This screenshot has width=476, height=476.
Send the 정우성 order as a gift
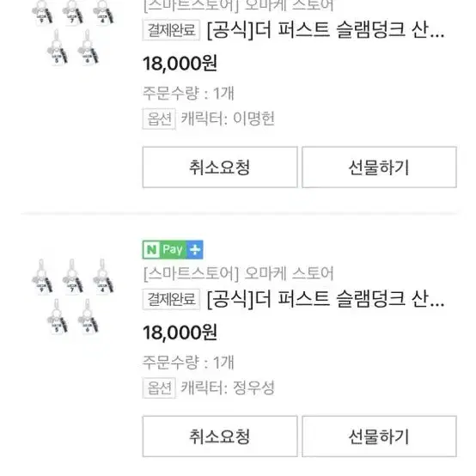click(x=379, y=436)
